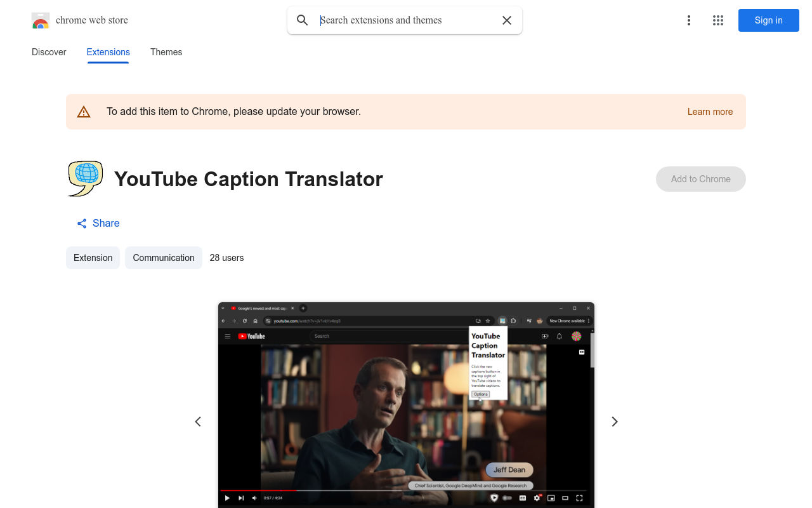Click the YouTube Caption Translator extension icon
This screenshot has height=508, width=812.
click(x=85, y=178)
